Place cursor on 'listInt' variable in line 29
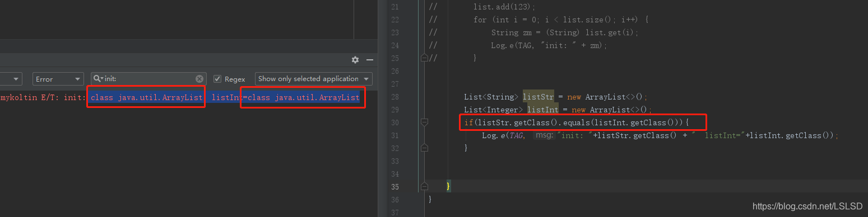Screen dimensions: 868x217 [x=543, y=110]
